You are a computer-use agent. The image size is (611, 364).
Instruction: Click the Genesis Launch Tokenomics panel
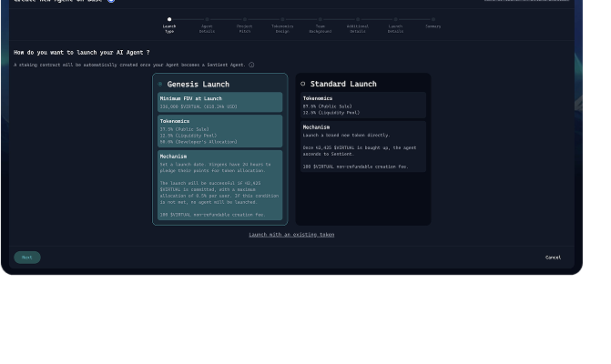(219, 131)
